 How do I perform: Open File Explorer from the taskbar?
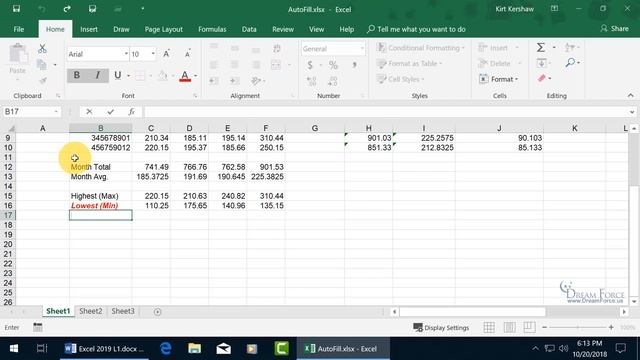[195, 349]
